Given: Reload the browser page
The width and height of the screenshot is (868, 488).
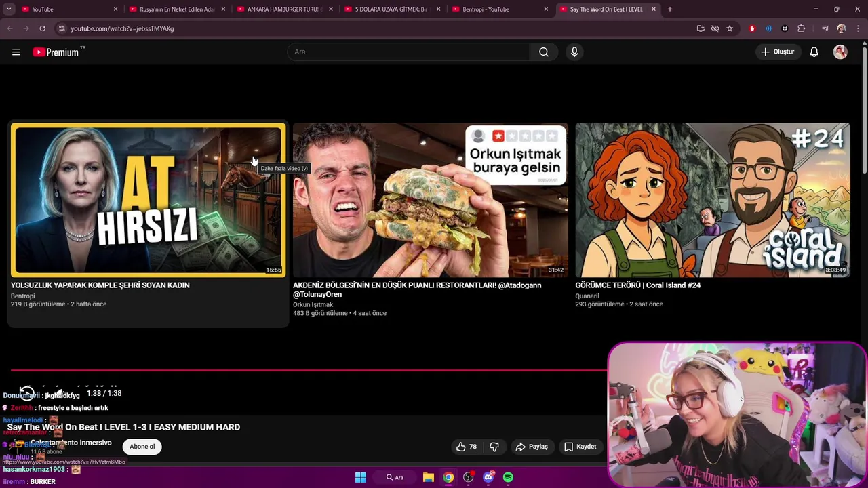Looking at the screenshot, I should [42, 28].
